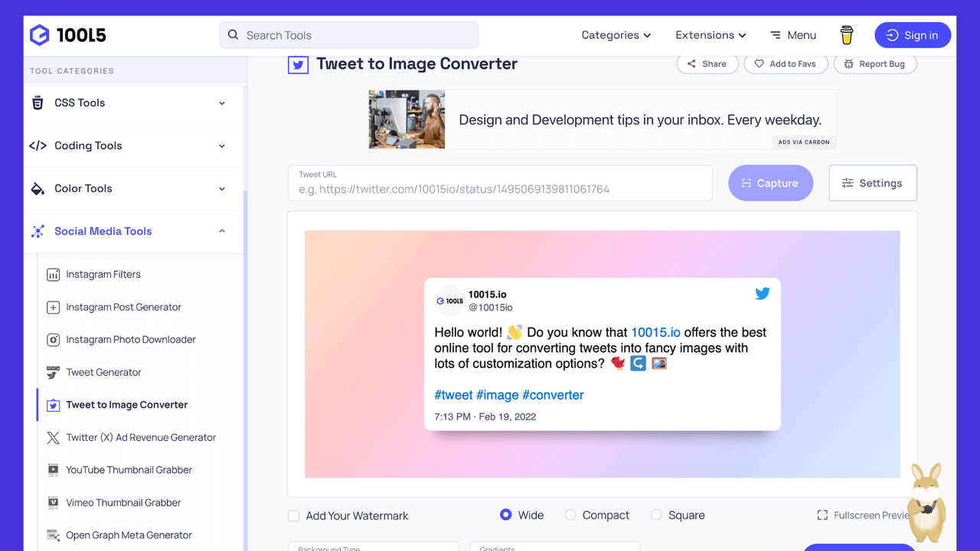
Task: Open the Extensions dropdown
Action: pyautogui.click(x=710, y=35)
